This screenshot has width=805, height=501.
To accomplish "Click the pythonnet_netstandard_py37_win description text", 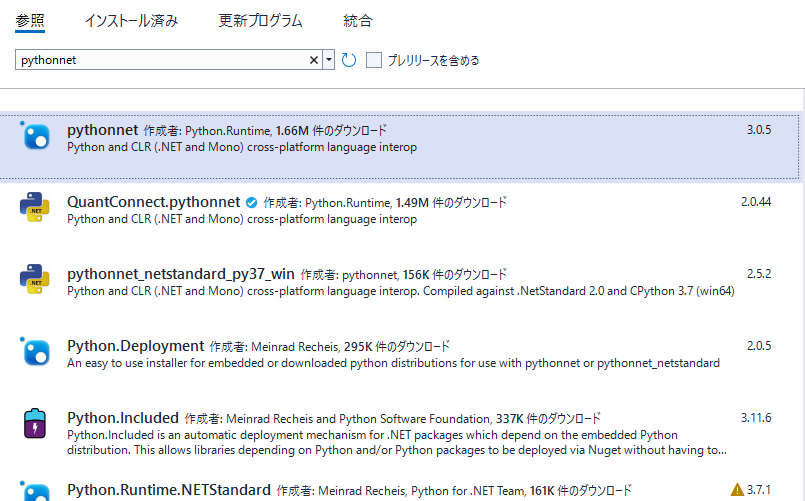I will click(400, 291).
